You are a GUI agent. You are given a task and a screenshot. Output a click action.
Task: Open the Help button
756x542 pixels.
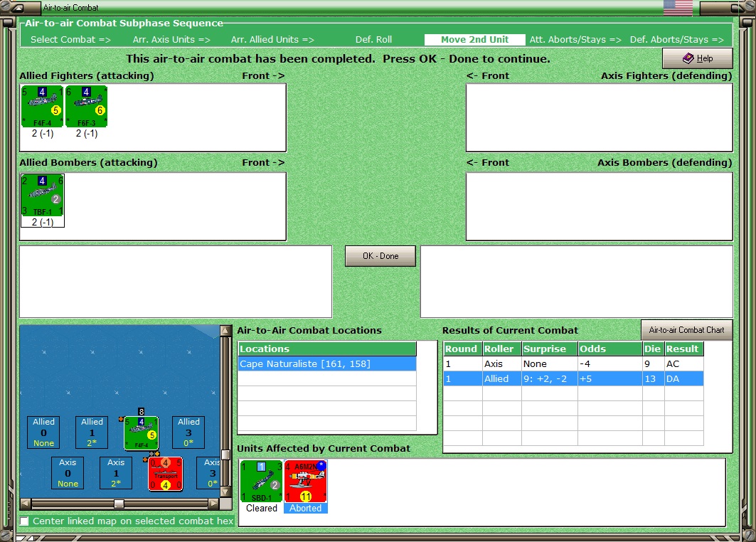697,58
